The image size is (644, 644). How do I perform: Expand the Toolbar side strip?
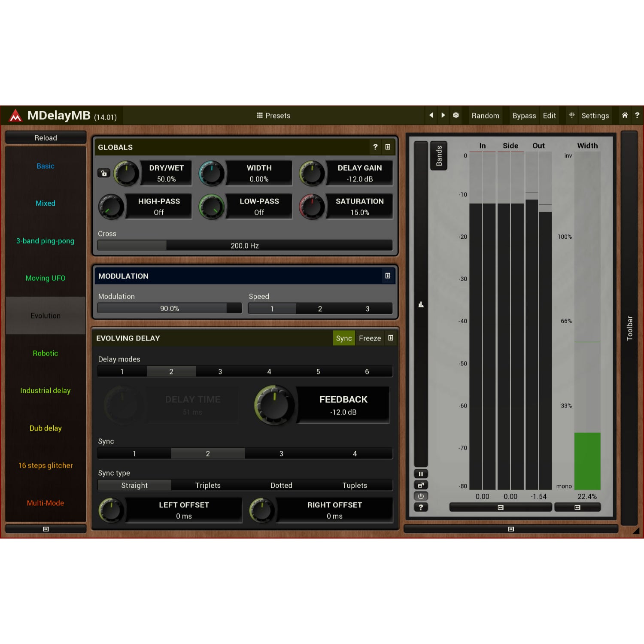[x=629, y=328]
